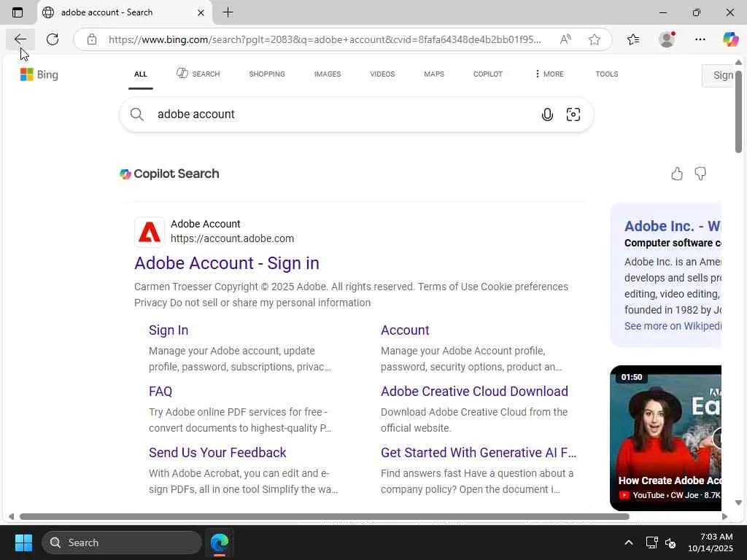
Task: Click the Adobe logo favicon in result
Action: [150, 232]
